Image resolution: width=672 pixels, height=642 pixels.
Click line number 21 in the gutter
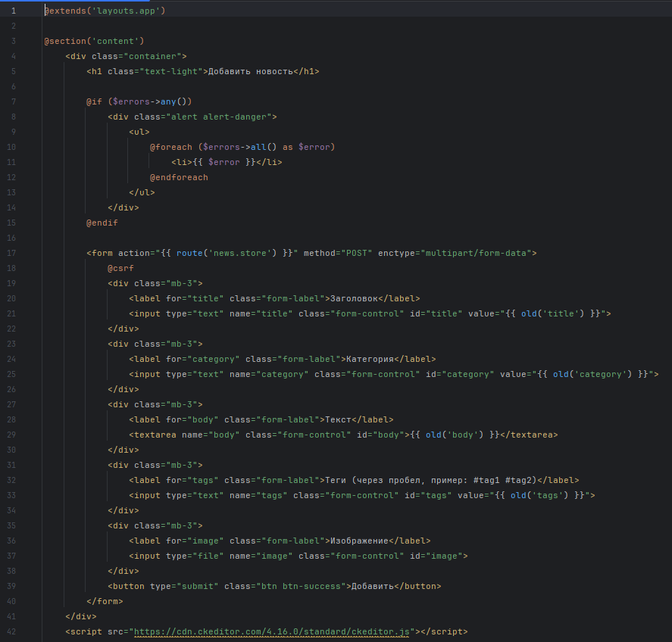(x=11, y=314)
